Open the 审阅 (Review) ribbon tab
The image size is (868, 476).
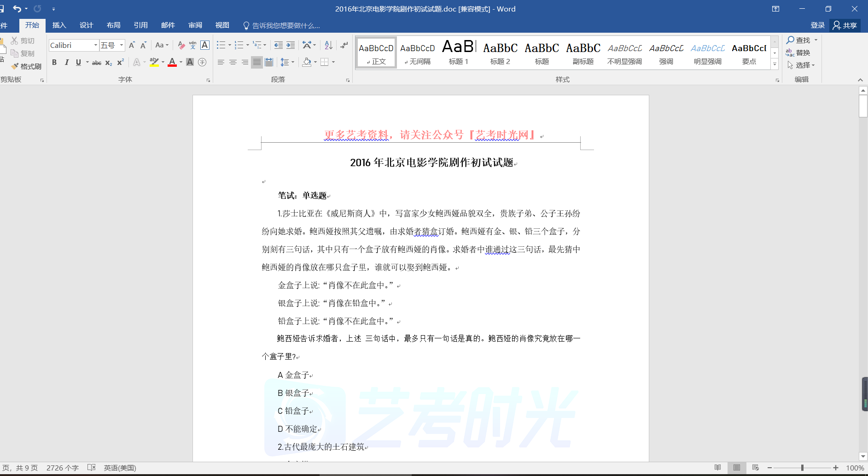(195, 25)
